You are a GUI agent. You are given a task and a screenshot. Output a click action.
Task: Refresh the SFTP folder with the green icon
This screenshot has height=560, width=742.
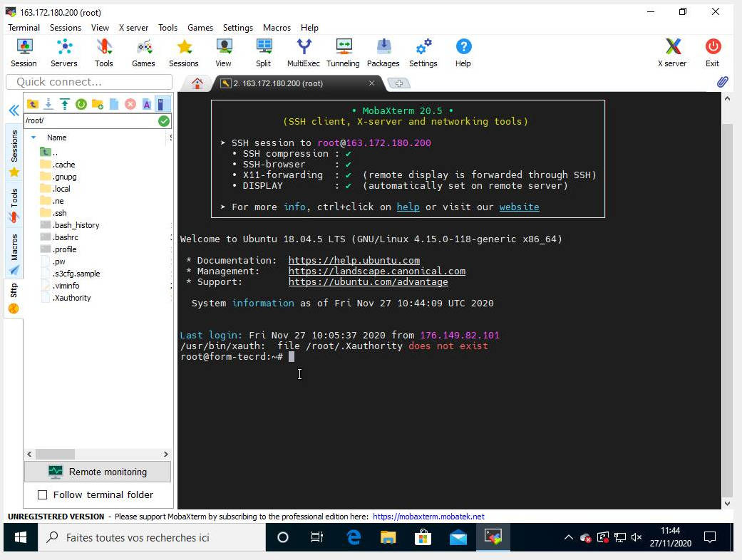pyautogui.click(x=81, y=104)
